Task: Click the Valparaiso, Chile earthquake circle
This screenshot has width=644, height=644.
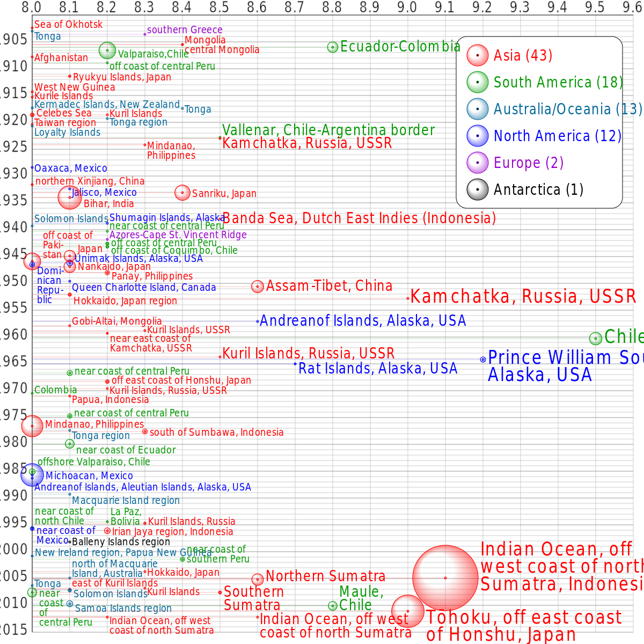Action: 107,50
